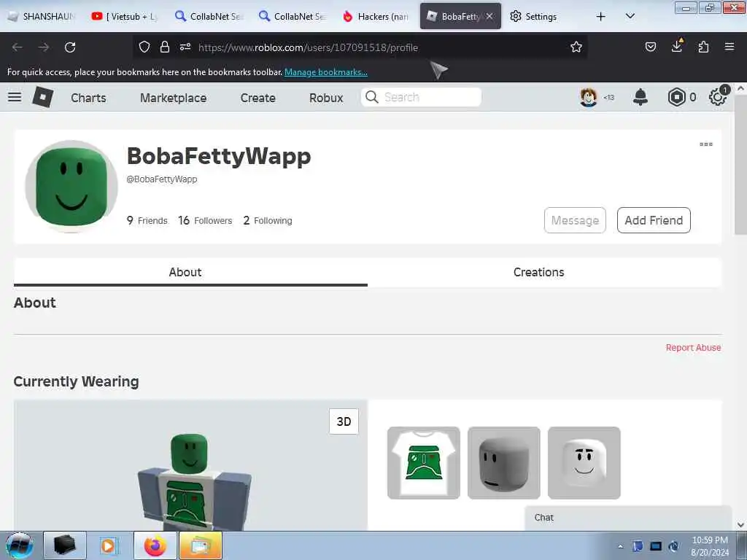Viewport: 747px width, 560px height.
Task: Open the media player taskbar icon
Action: (109, 545)
